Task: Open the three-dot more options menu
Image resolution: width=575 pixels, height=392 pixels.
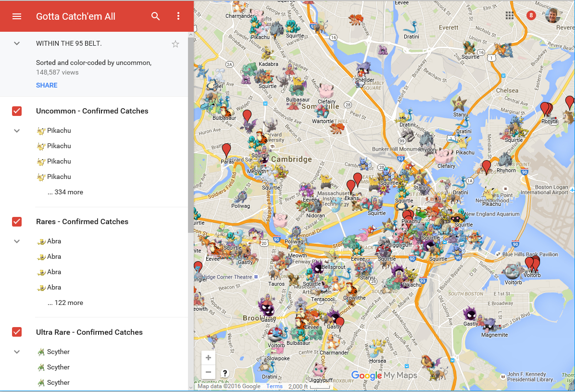Action: pos(178,16)
